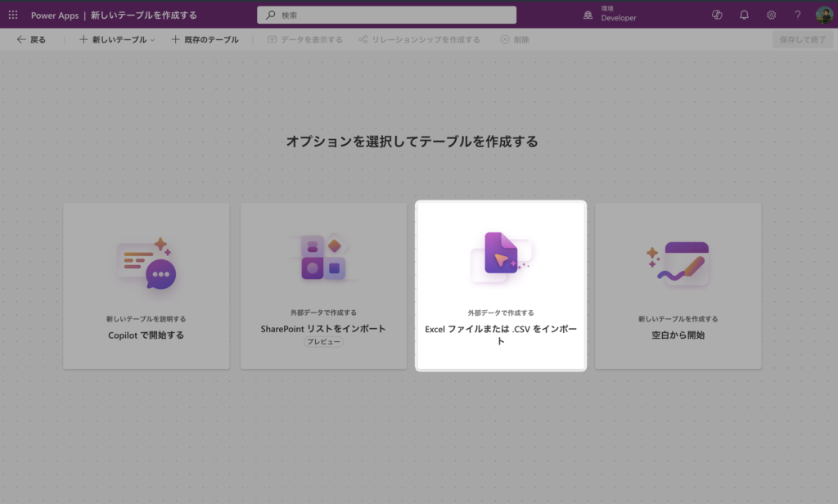838x504 pixels.
Task: Click 既存のテーブル in toolbar
Action: tap(205, 39)
